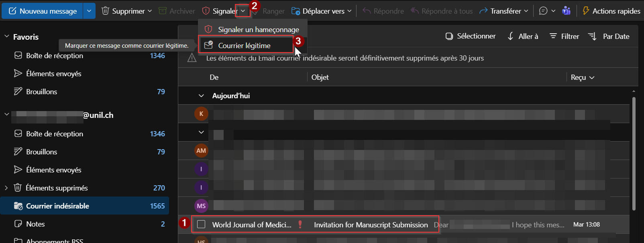Image resolution: width=644 pixels, height=243 pixels.
Task: Select Courrier légitime menu option
Action: click(x=244, y=45)
